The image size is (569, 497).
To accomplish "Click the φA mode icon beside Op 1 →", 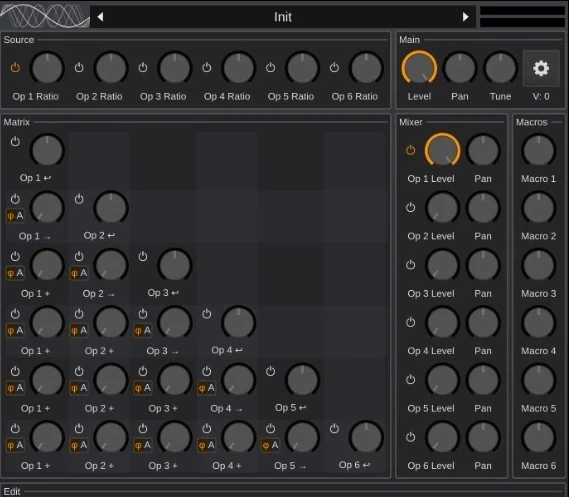I will 15,216.
